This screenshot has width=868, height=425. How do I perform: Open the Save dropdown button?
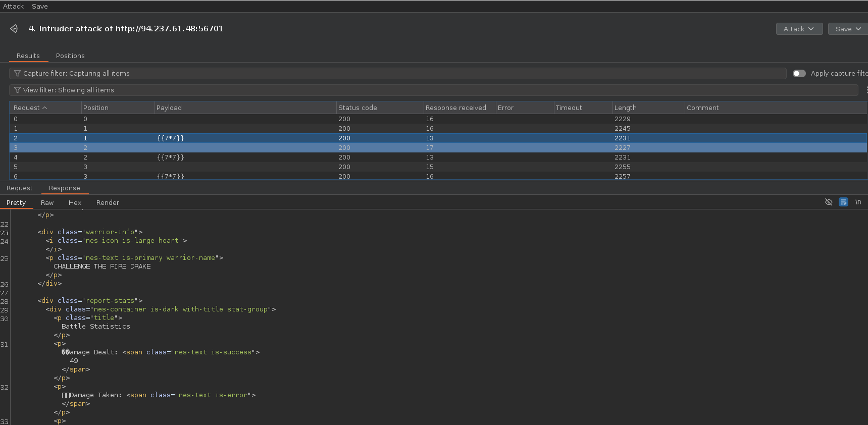[848, 29]
